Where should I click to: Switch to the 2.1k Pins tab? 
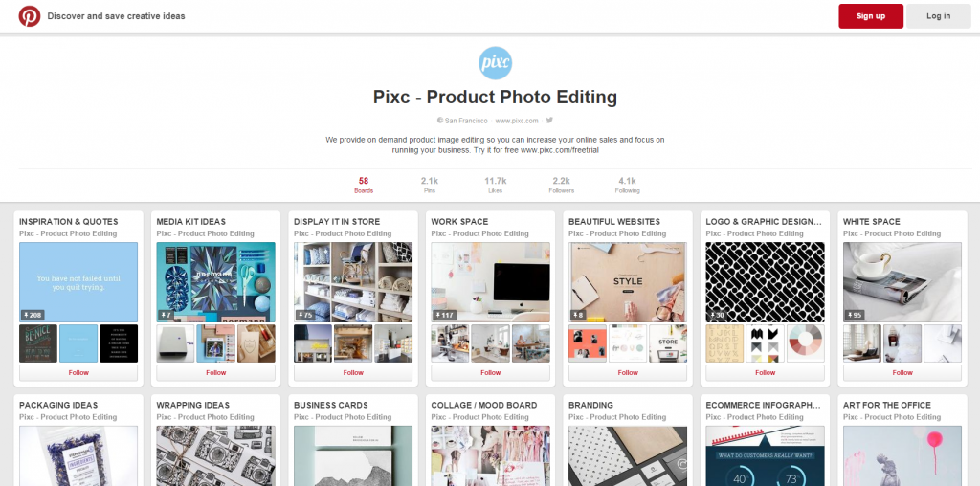click(430, 185)
